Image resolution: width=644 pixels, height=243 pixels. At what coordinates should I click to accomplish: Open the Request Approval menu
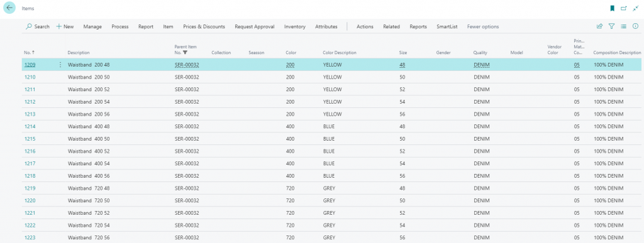255,26
